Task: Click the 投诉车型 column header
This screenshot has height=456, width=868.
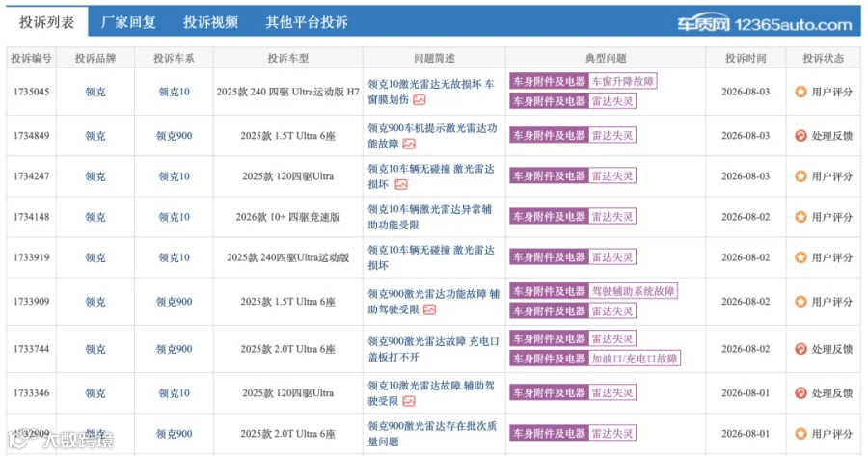Action: (287, 58)
